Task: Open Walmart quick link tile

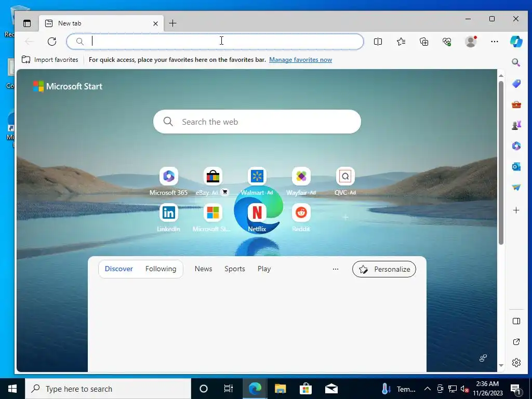Action: 257,181
